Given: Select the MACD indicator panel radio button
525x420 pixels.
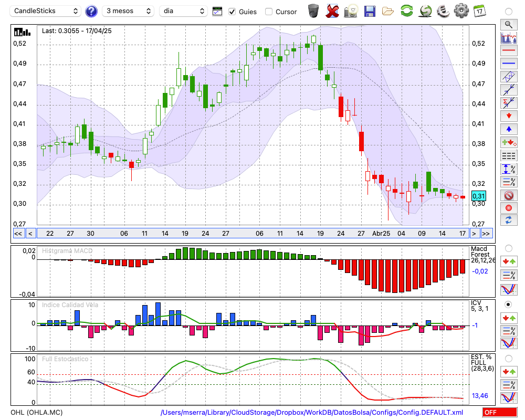Looking at the screenshot, I should click(509, 248).
